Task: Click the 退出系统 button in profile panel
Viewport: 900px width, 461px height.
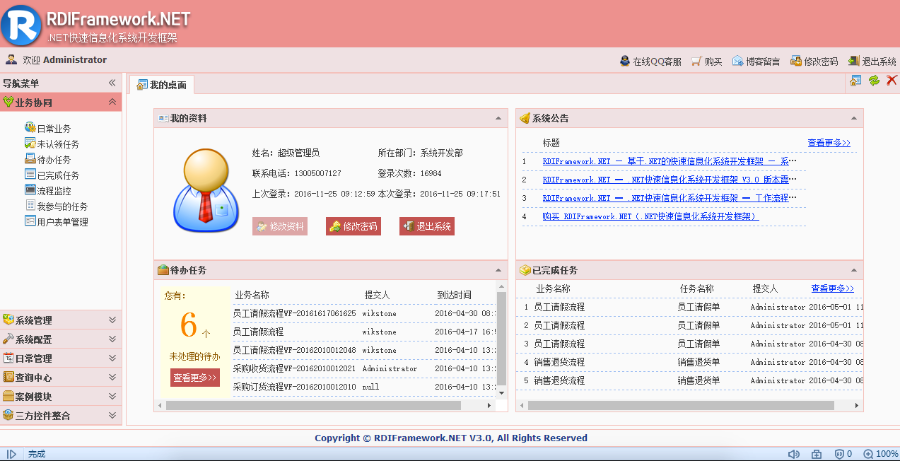Action: [x=426, y=226]
